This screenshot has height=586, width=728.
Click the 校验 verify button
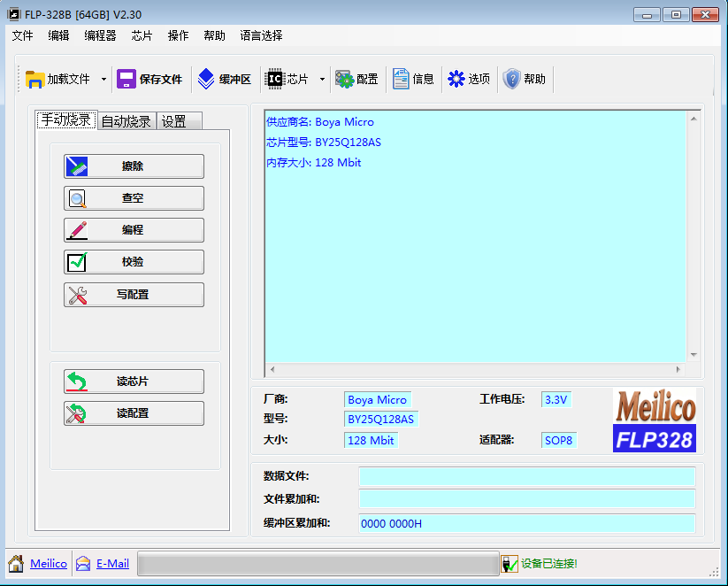click(134, 262)
